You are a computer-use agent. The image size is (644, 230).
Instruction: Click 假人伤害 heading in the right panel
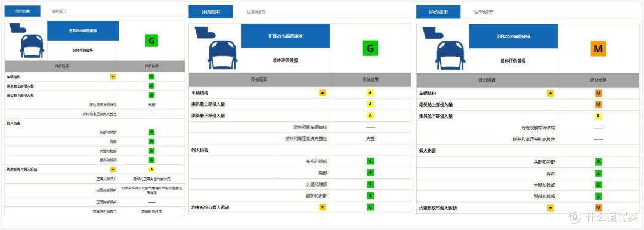(x=428, y=151)
